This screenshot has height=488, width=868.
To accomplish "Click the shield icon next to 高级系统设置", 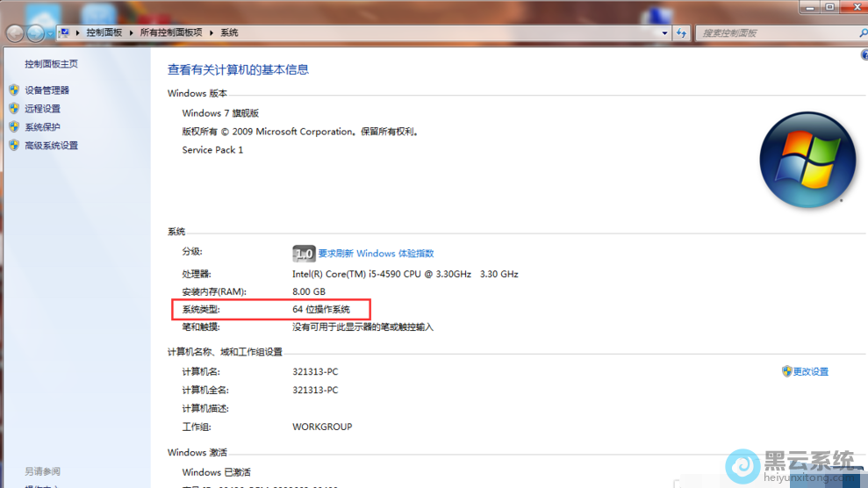I will tap(14, 145).
